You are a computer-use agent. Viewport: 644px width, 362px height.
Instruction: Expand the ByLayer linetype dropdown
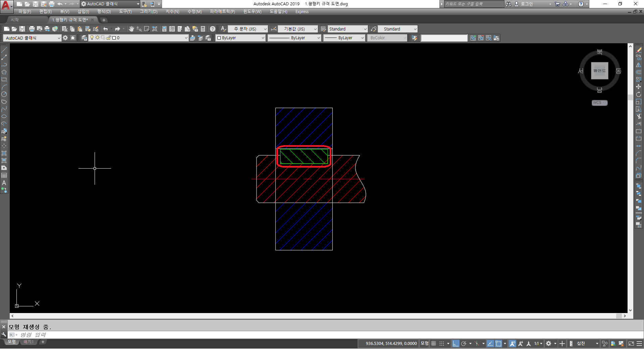tap(319, 38)
